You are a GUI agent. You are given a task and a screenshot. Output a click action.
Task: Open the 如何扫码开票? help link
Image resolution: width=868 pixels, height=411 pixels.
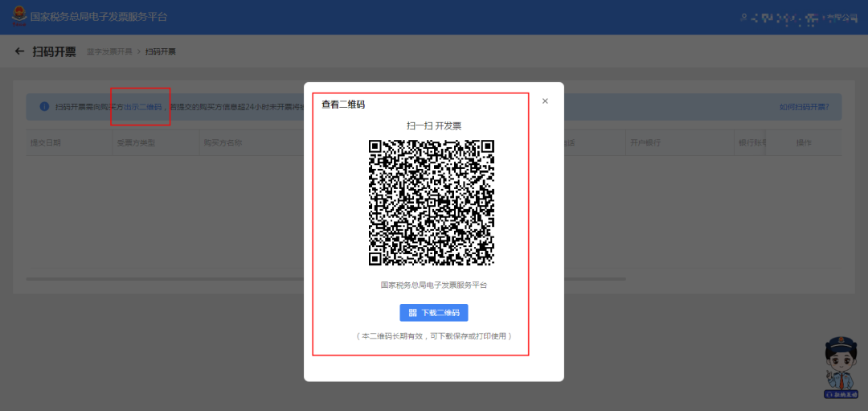[x=804, y=107]
